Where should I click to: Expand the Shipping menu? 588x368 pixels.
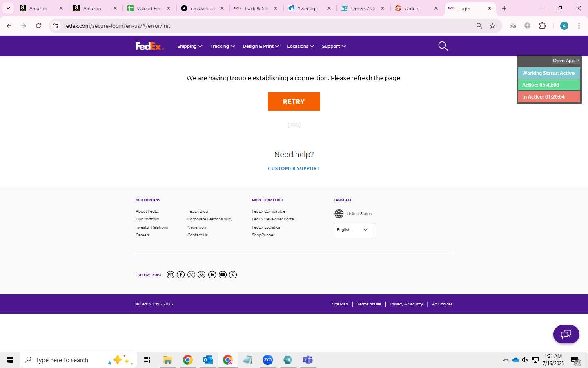click(190, 46)
